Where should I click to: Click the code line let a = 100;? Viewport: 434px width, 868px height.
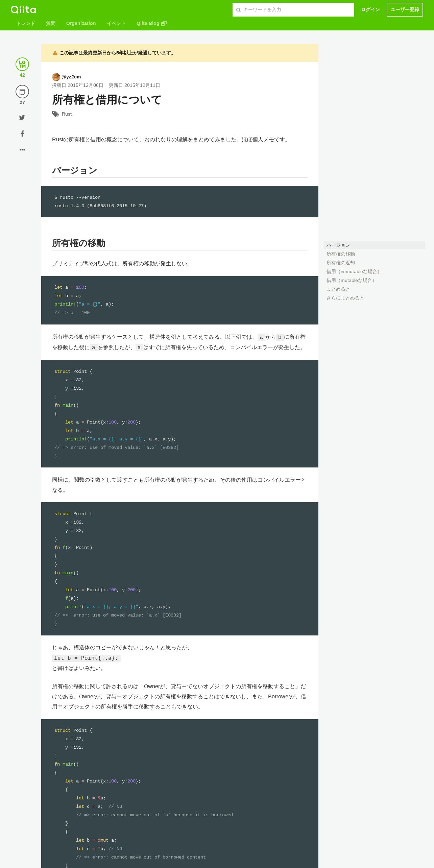click(71, 287)
